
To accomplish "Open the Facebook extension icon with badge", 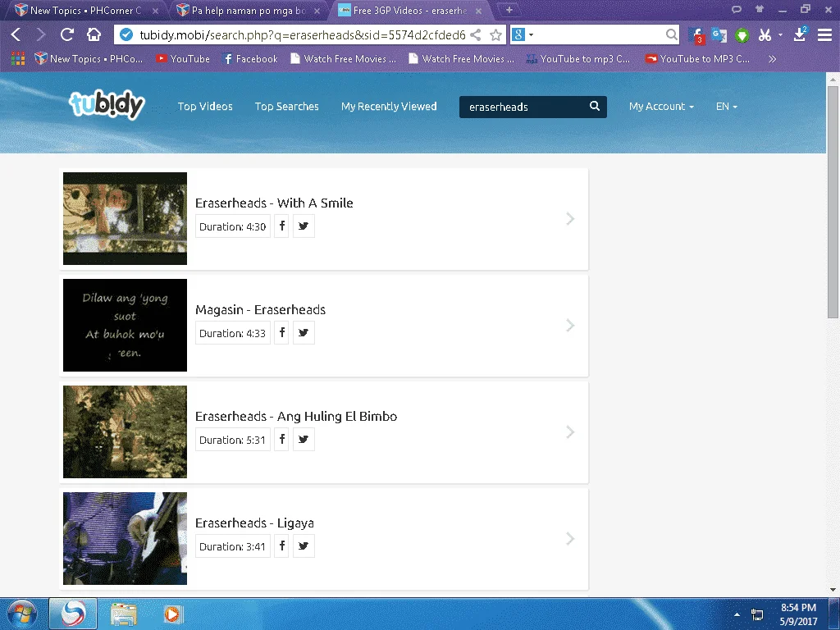I will (696, 35).
